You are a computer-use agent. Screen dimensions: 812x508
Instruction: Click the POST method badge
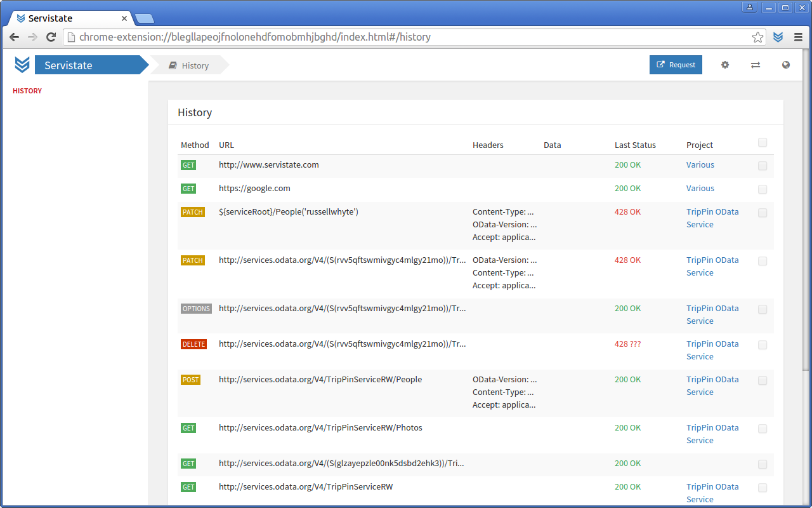[x=190, y=380]
